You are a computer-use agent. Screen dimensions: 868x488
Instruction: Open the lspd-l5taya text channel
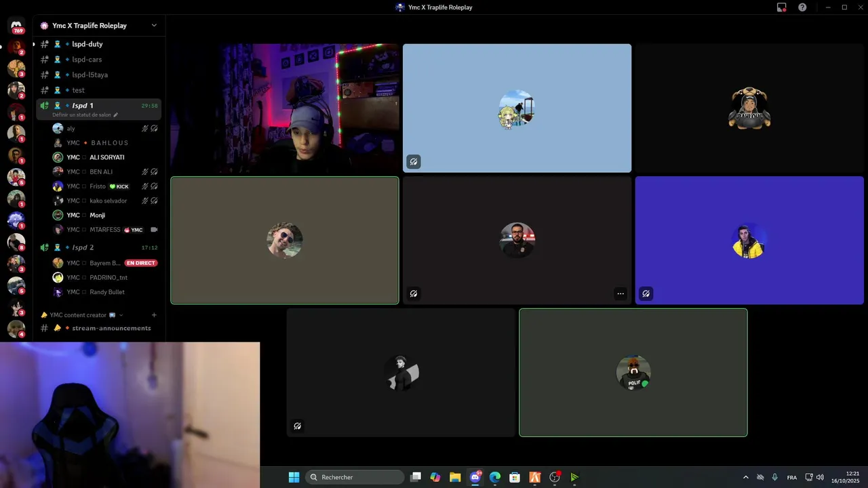(x=99, y=75)
